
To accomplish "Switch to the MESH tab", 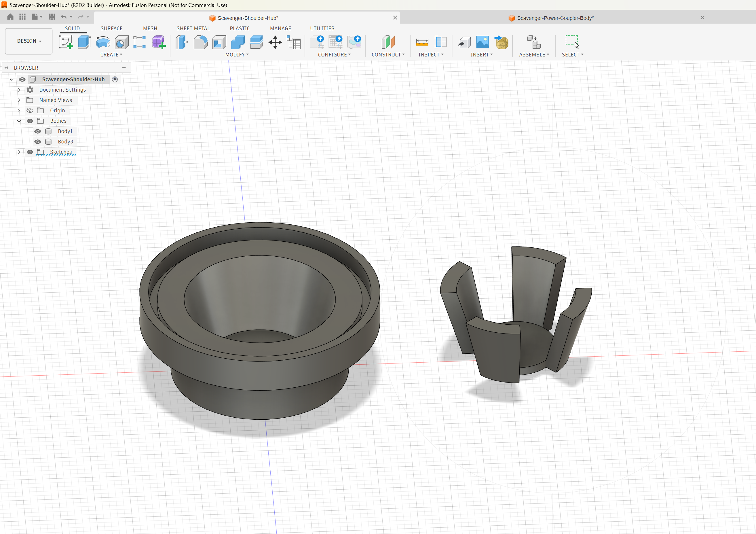I will click(150, 29).
